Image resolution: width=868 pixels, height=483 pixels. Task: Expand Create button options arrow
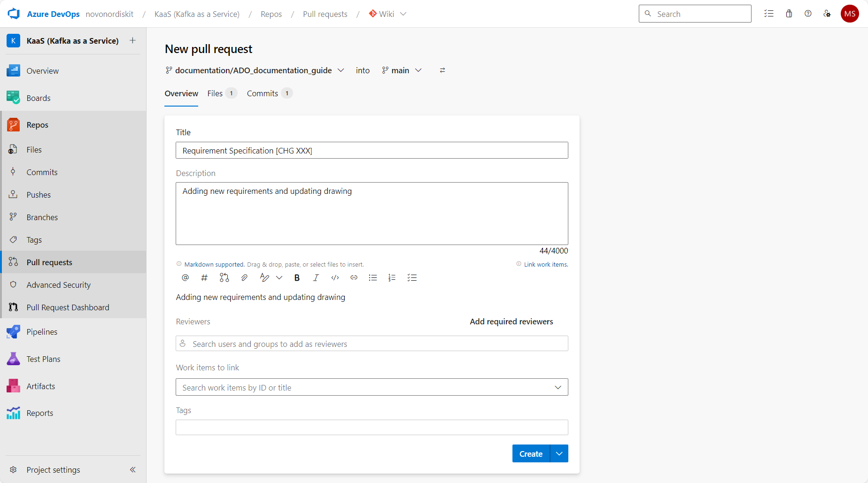click(x=559, y=453)
